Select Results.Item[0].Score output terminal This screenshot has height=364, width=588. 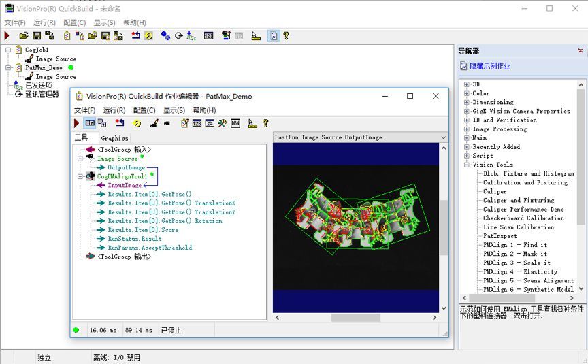[143, 230]
